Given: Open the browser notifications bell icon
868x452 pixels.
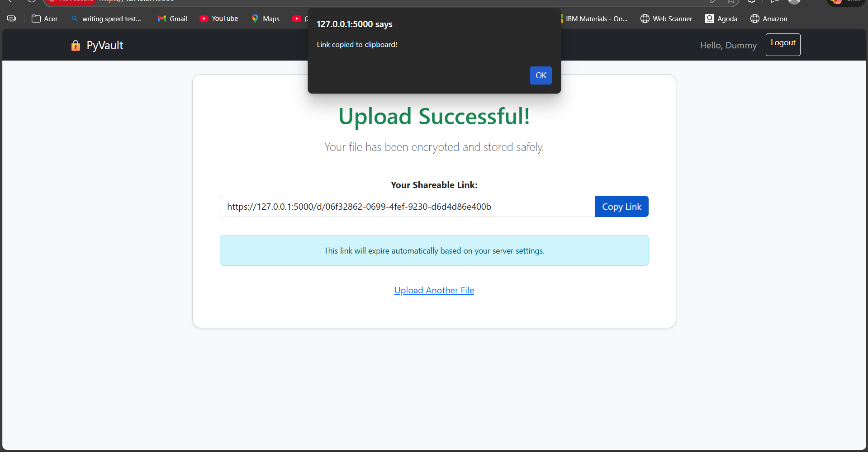Looking at the screenshot, I should click(x=752, y=1).
